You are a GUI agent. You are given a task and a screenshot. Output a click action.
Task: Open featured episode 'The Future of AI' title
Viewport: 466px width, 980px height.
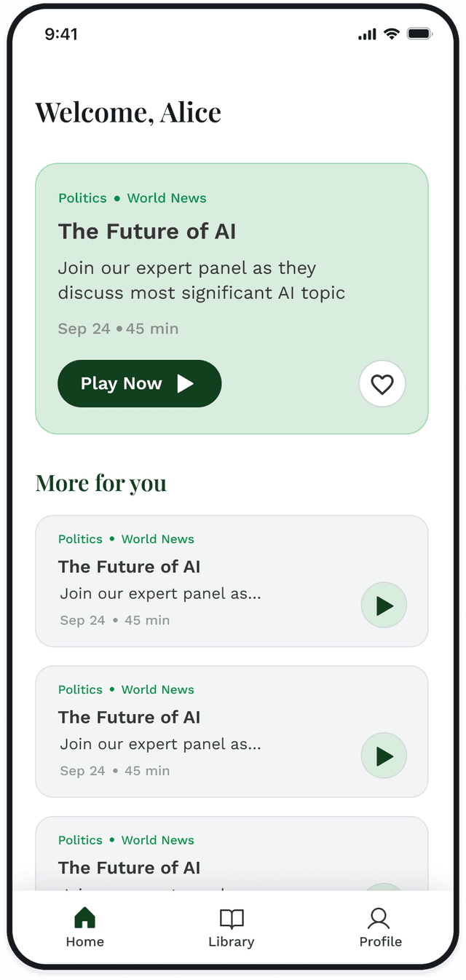pyautogui.click(x=147, y=232)
